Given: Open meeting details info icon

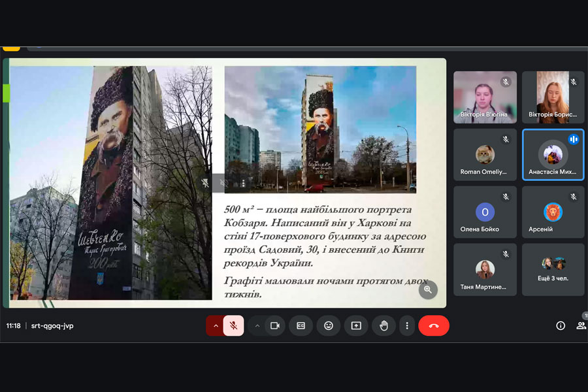Looking at the screenshot, I should click(561, 325).
